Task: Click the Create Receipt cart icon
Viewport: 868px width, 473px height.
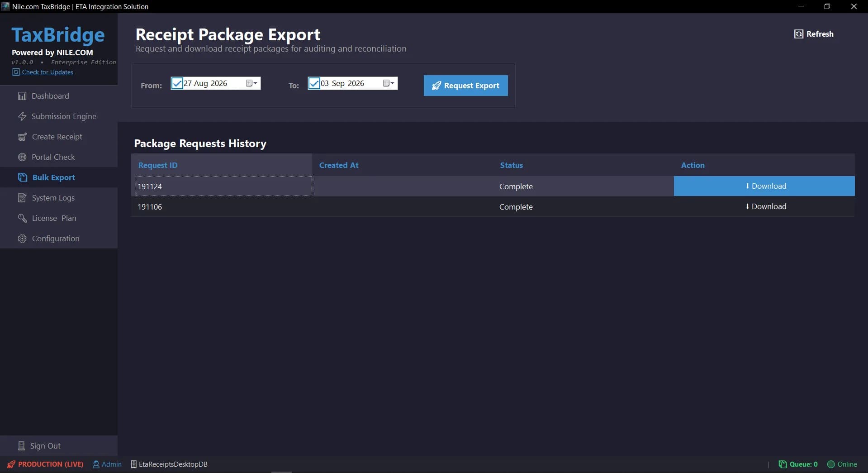Action: (22, 137)
